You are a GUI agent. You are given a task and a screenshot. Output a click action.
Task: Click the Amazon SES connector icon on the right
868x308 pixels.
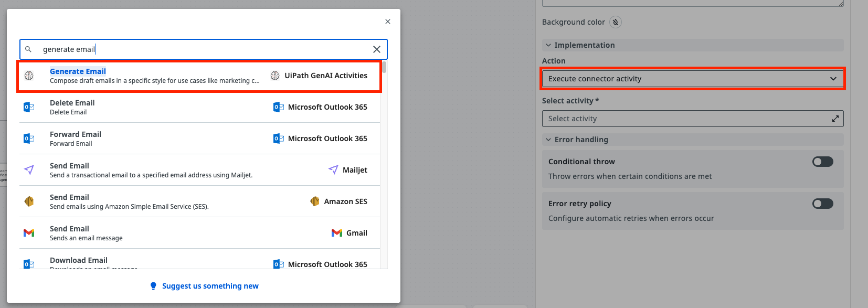(315, 201)
